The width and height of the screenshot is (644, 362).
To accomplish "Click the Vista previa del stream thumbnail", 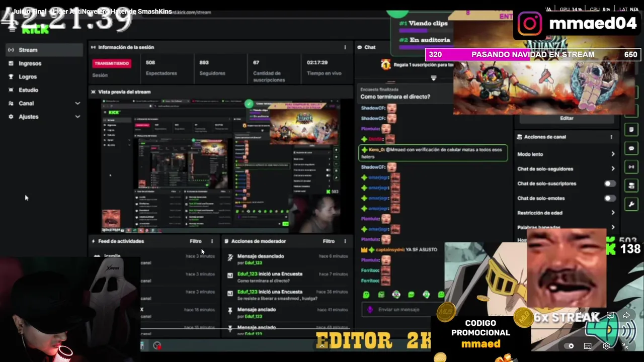I will click(x=220, y=166).
